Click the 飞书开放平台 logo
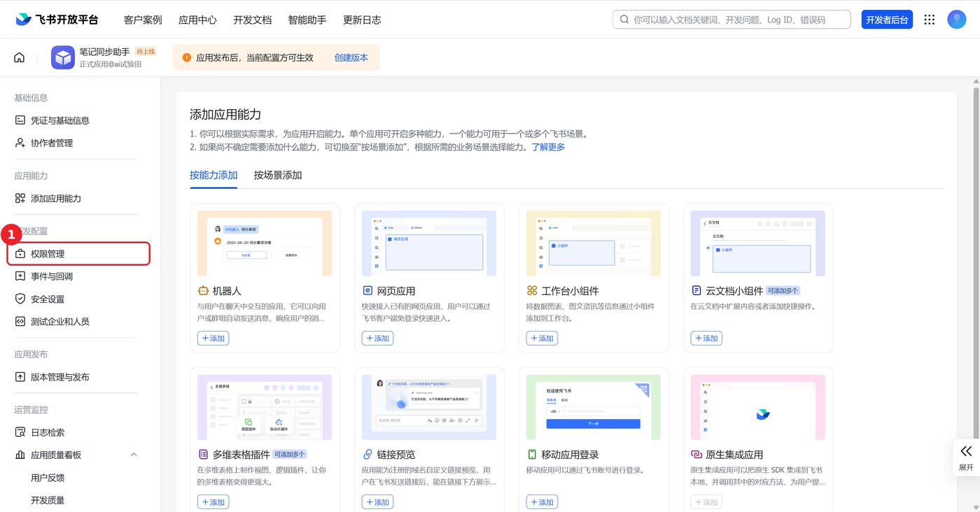980x512 pixels. click(57, 20)
